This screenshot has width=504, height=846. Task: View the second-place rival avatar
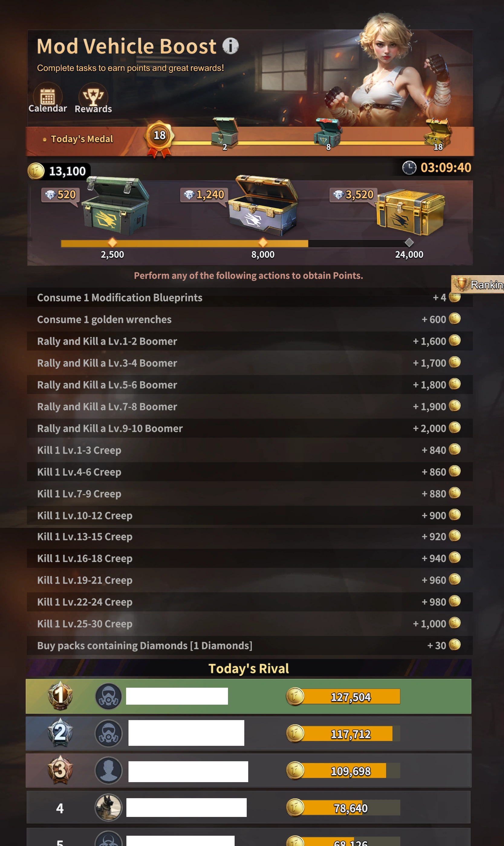pyautogui.click(x=108, y=733)
